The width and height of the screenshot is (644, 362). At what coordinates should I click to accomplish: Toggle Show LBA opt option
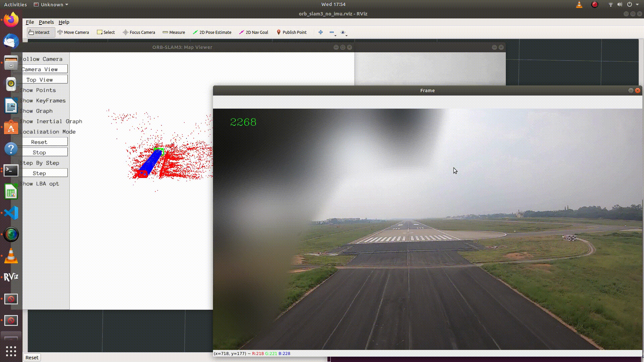coord(39,184)
